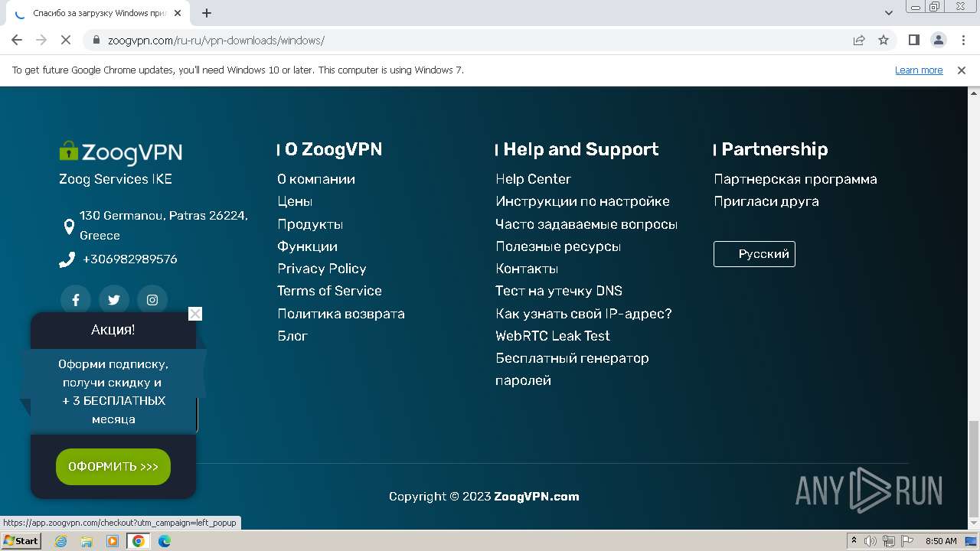The height and width of the screenshot is (551, 980).
Task: Open Chrome three-dot menu
Action: click(962, 41)
